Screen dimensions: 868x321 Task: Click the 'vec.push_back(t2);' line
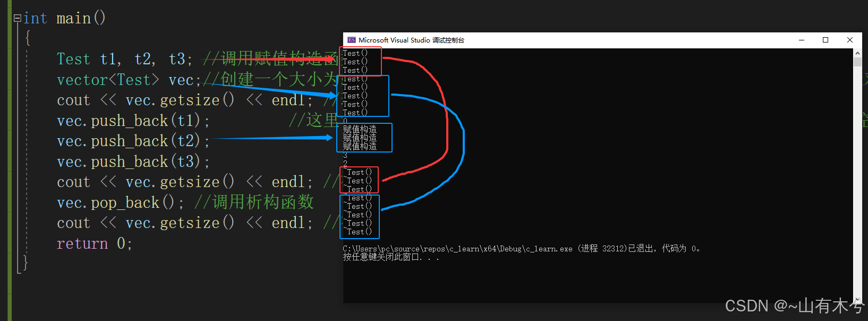133,141
